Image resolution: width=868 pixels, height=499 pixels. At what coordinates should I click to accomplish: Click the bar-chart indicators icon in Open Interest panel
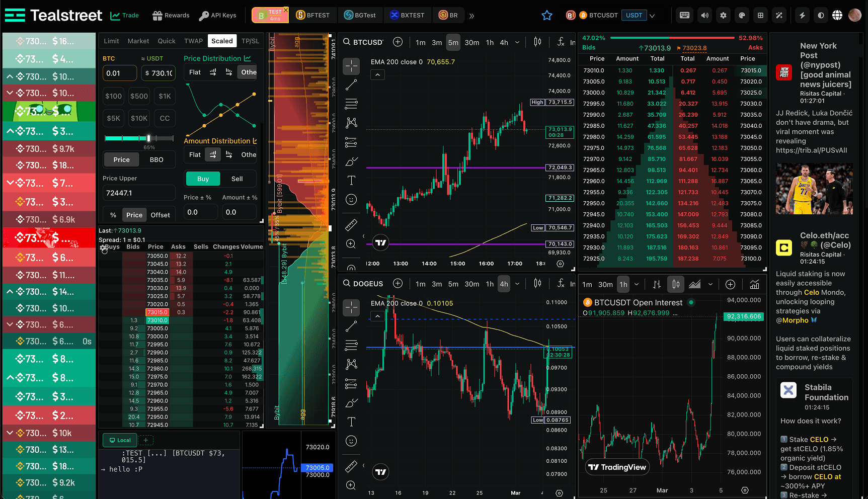click(754, 285)
